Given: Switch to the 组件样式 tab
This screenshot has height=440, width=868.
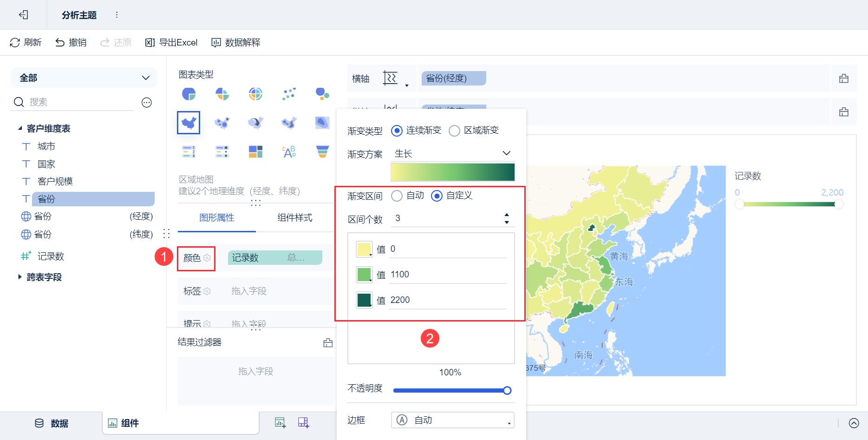Looking at the screenshot, I should click(294, 217).
